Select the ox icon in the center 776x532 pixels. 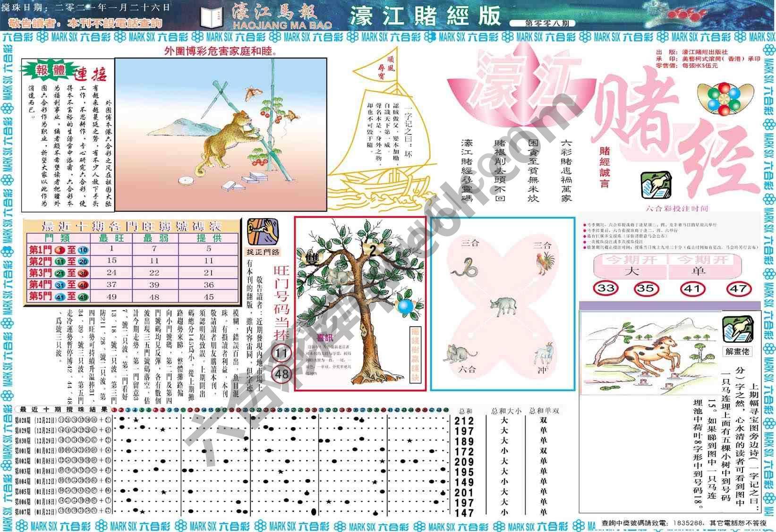tap(504, 305)
